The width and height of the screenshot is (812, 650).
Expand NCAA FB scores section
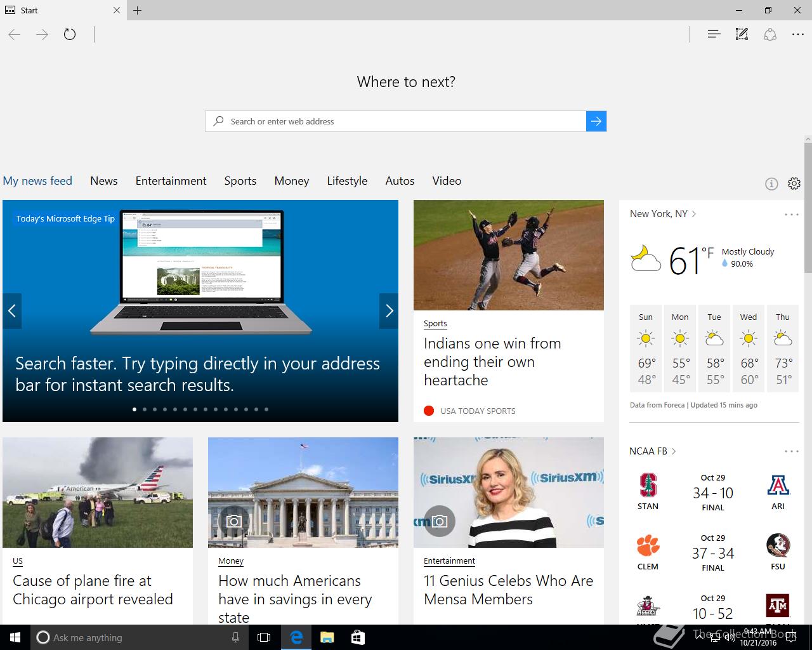pos(653,451)
